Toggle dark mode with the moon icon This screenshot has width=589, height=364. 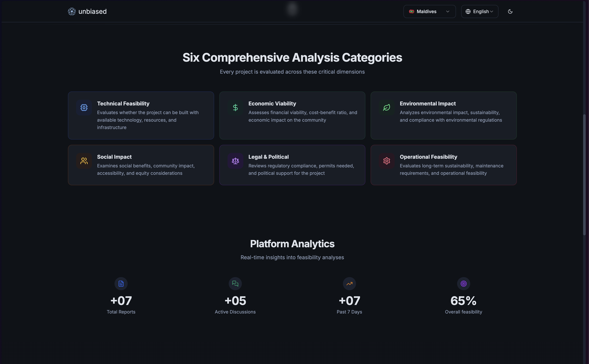click(510, 11)
